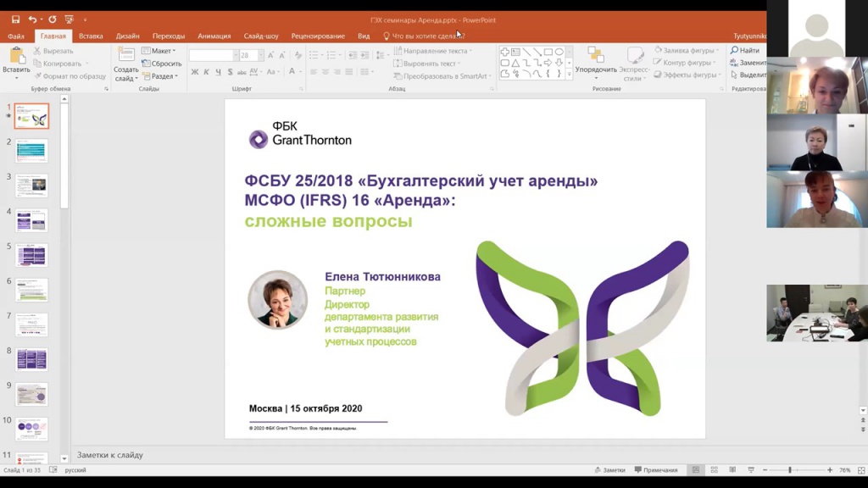Select the oval shape in shapes gallery
The height and width of the screenshot is (488, 868).
pos(559,52)
